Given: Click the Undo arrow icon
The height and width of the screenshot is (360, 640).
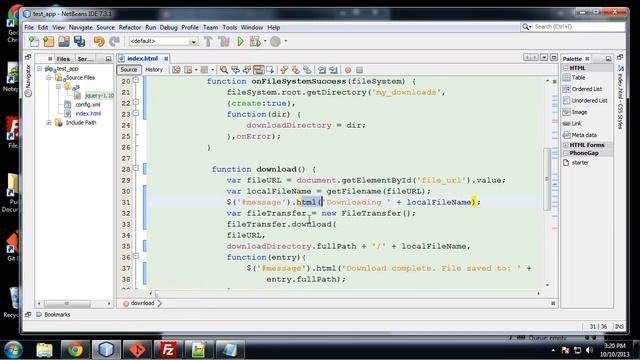Looking at the screenshot, I should (99, 41).
